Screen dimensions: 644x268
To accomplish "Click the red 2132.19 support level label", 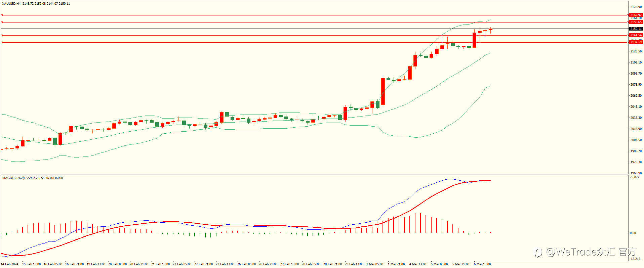I will tap(636, 42).
